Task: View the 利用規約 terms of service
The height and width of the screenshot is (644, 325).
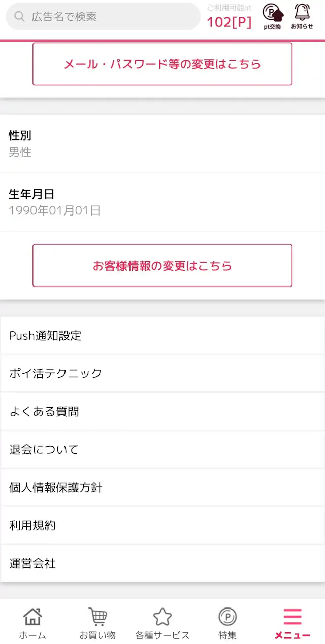Action: click(x=162, y=525)
